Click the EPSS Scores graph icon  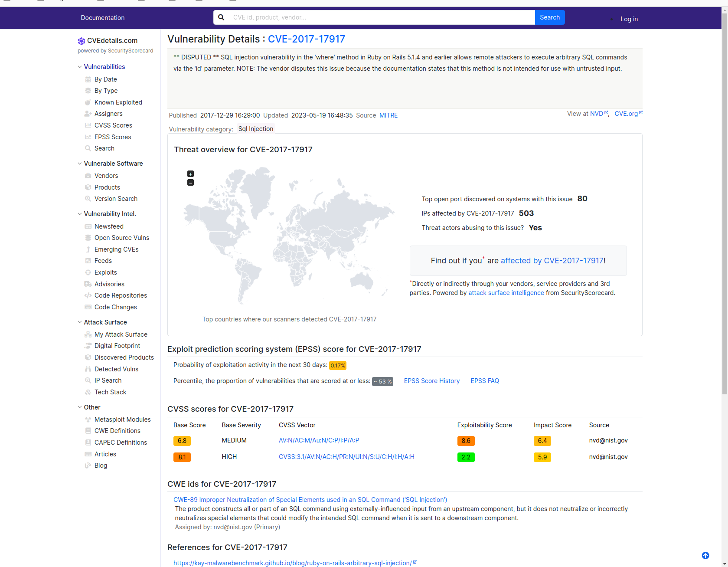[88, 137]
